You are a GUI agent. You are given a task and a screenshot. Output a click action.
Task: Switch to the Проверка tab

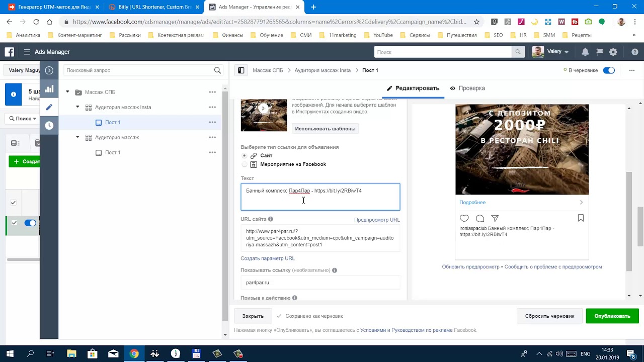tap(467, 88)
